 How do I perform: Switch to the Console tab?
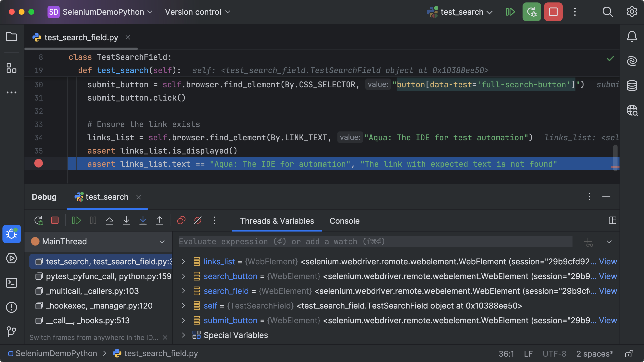click(345, 221)
